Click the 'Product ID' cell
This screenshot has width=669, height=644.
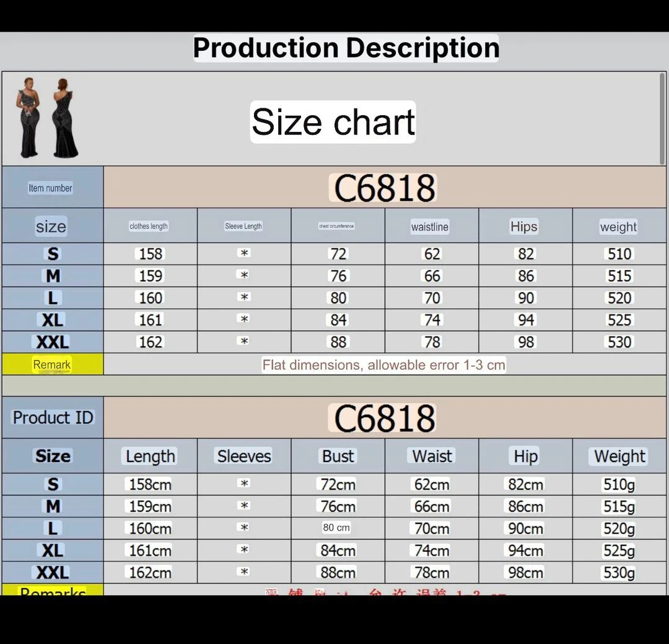click(x=52, y=417)
